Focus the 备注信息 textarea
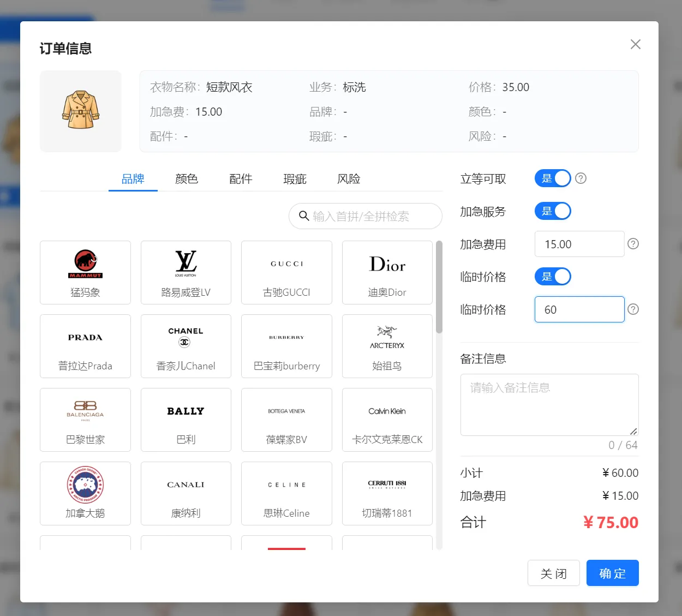This screenshot has width=682, height=616. point(549,405)
